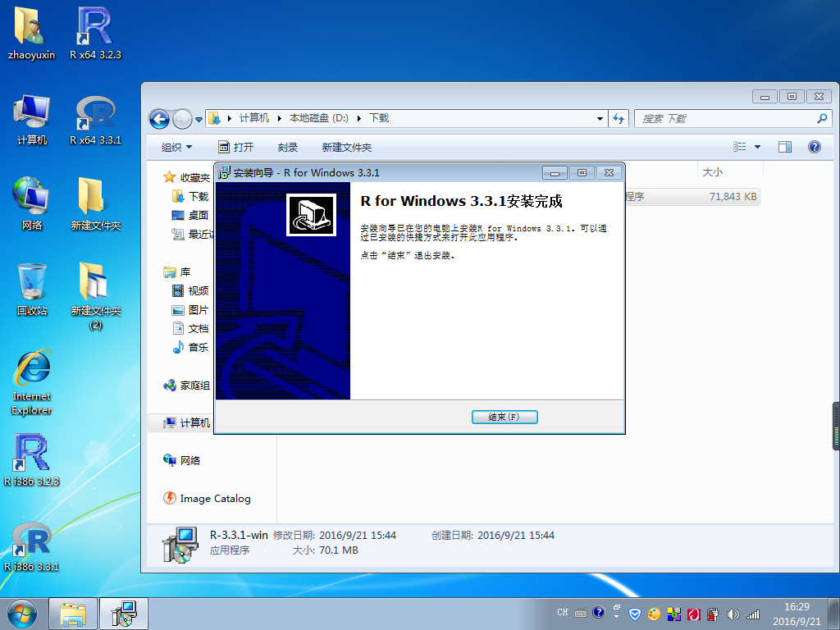Select the 回收站 recycle bin icon
The image size is (840, 630).
coord(32,290)
